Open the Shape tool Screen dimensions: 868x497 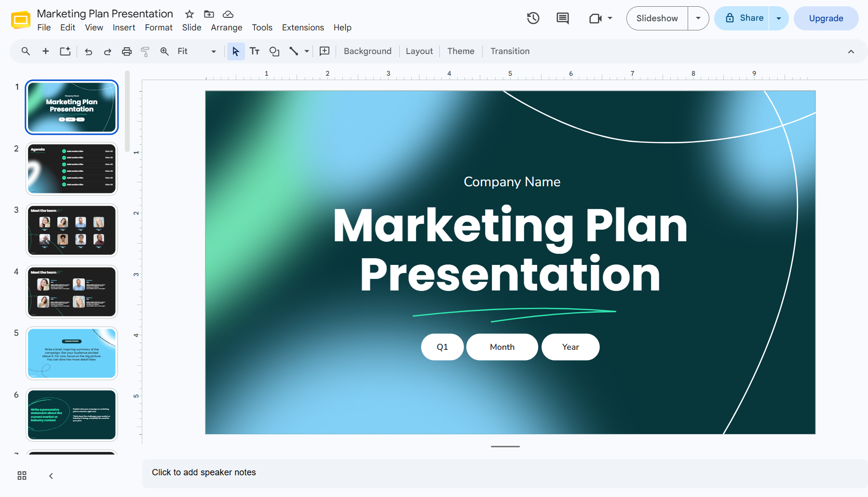click(x=274, y=51)
